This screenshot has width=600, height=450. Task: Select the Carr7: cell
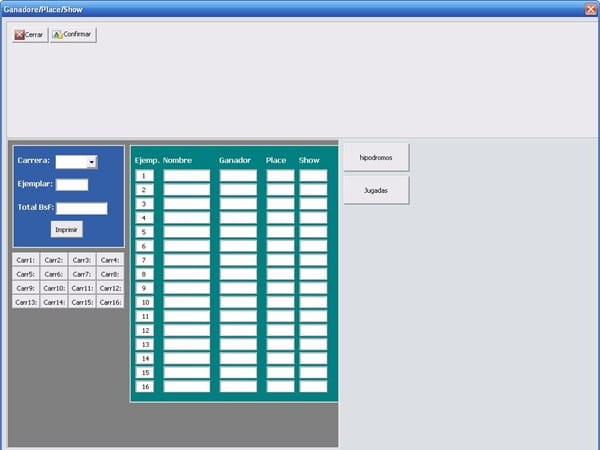82,274
